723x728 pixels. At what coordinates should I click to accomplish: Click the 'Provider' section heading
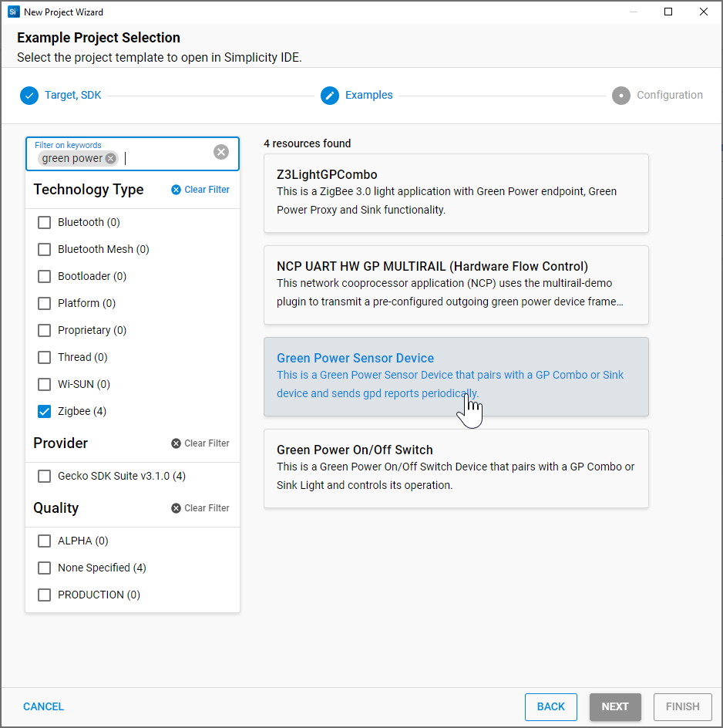pyautogui.click(x=60, y=443)
